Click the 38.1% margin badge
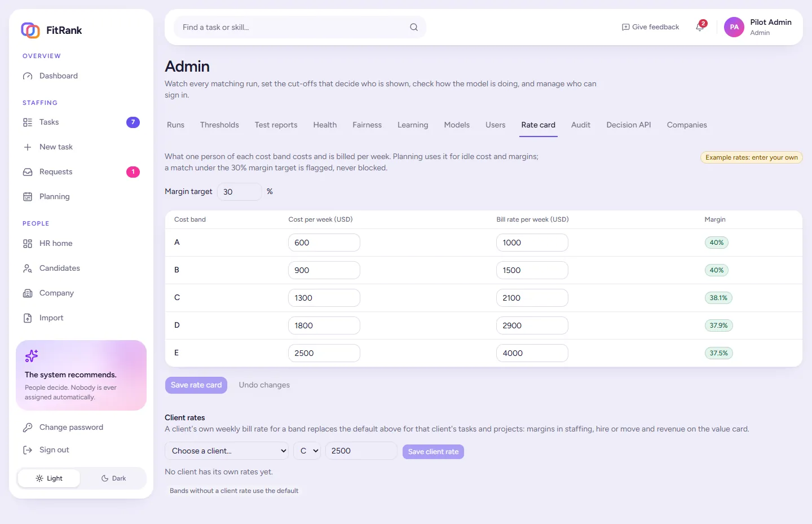Viewport: 812px width, 524px height. 718,298
